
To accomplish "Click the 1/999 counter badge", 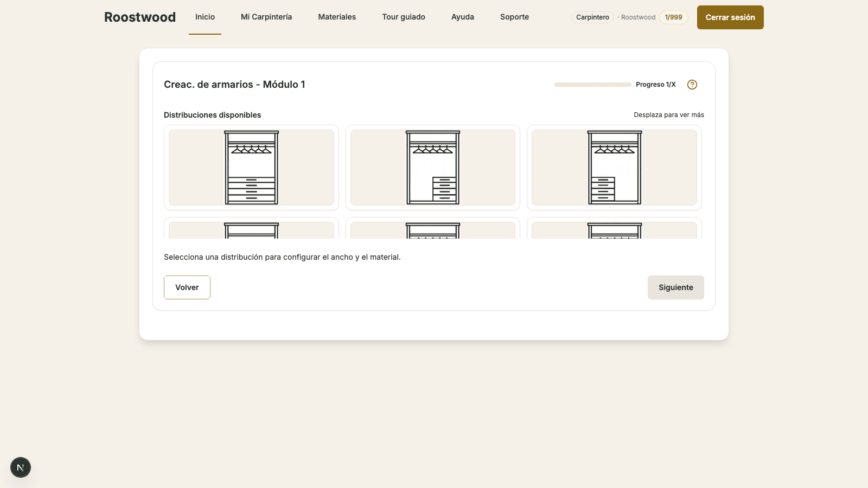I will (674, 17).
